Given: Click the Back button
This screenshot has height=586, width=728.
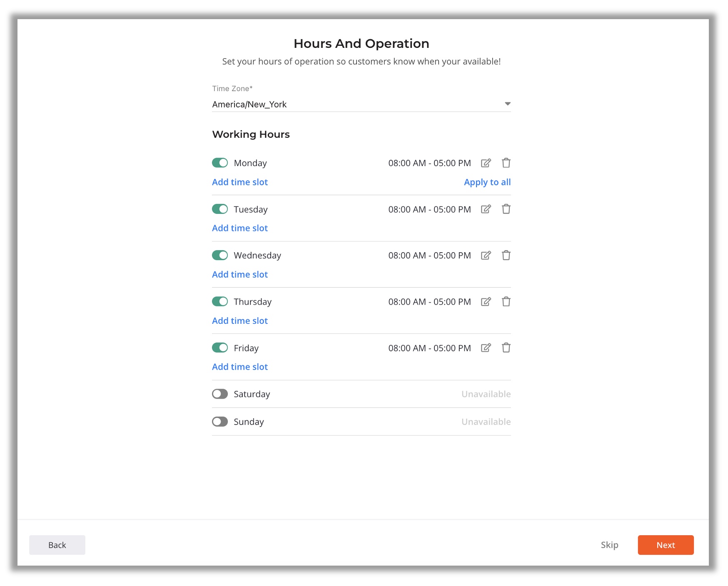Looking at the screenshot, I should click(57, 545).
